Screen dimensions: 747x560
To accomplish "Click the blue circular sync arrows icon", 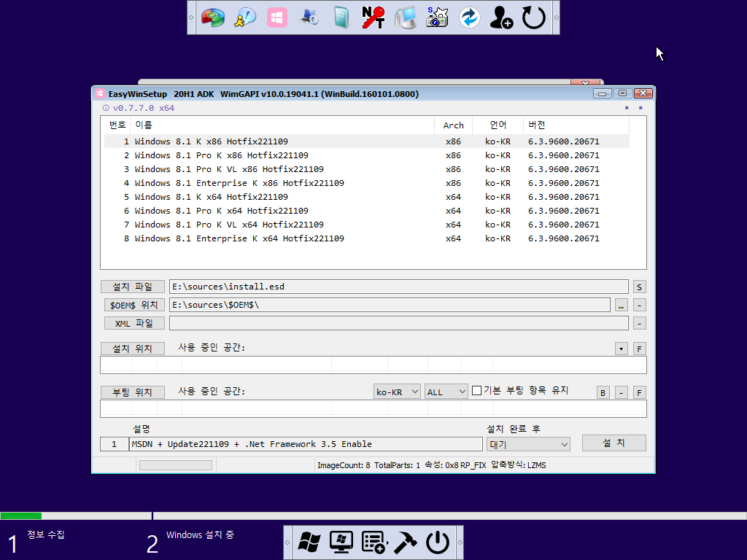I will [469, 17].
